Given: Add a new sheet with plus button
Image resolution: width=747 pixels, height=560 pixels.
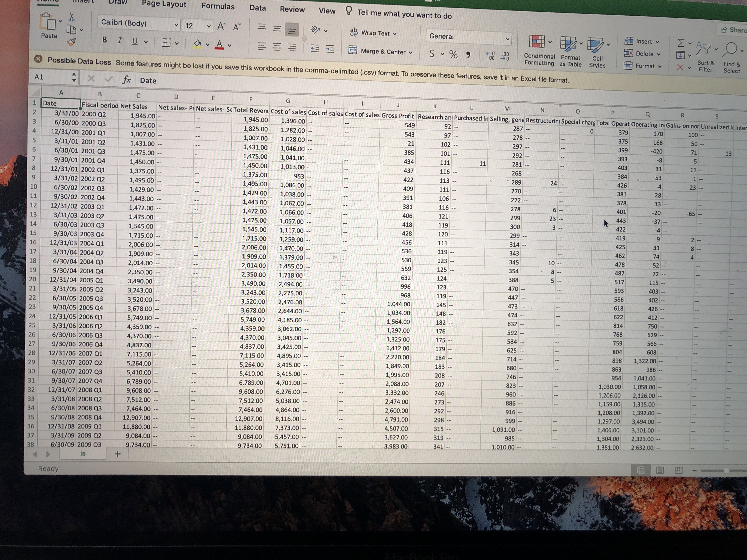Looking at the screenshot, I should 117,454.
